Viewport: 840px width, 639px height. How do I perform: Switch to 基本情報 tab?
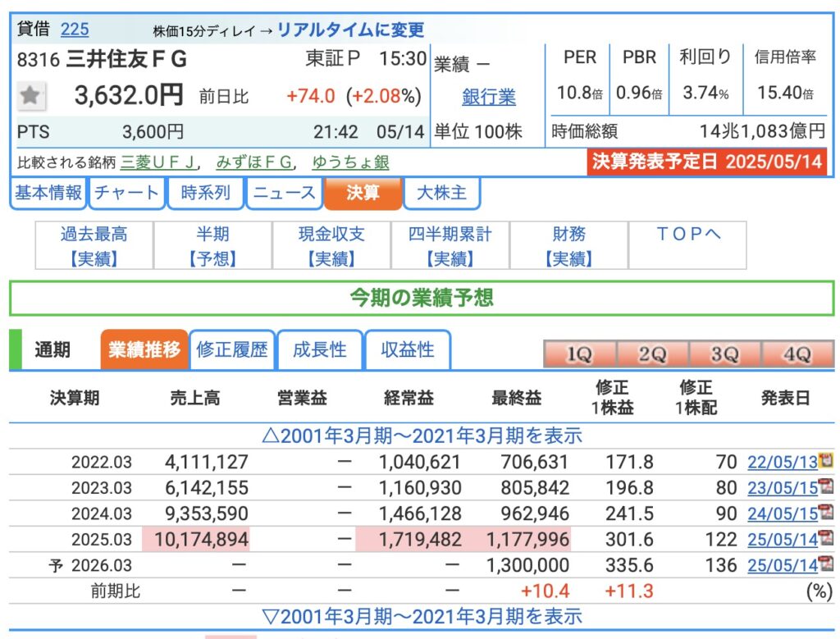coord(48,193)
